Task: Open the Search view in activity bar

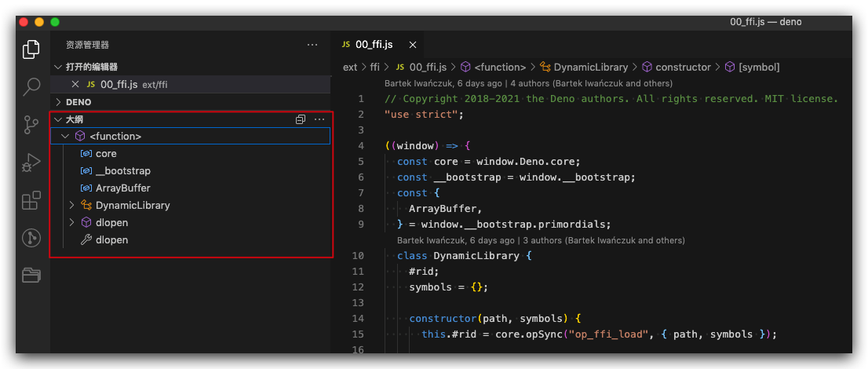Action: coord(31,87)
